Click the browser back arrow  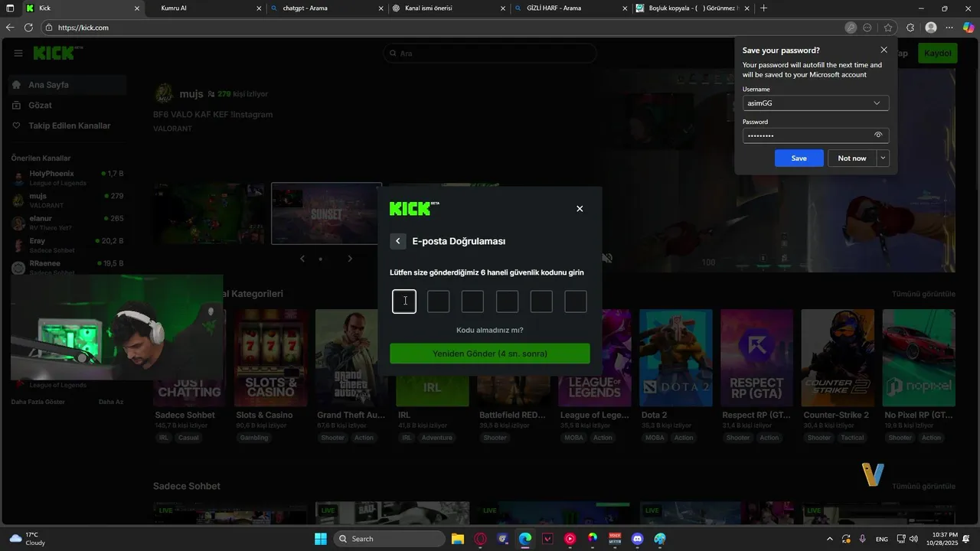[10, 28]
